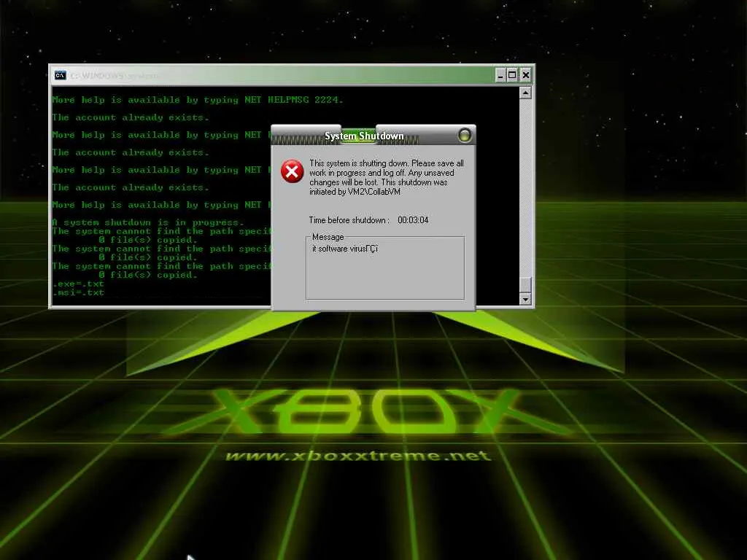Click the '.msi=.txt' console line
747x560 pixels.
[x=79, y=292]
